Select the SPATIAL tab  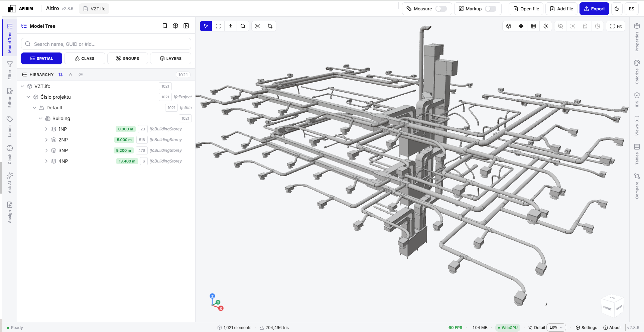pos(41,58)
